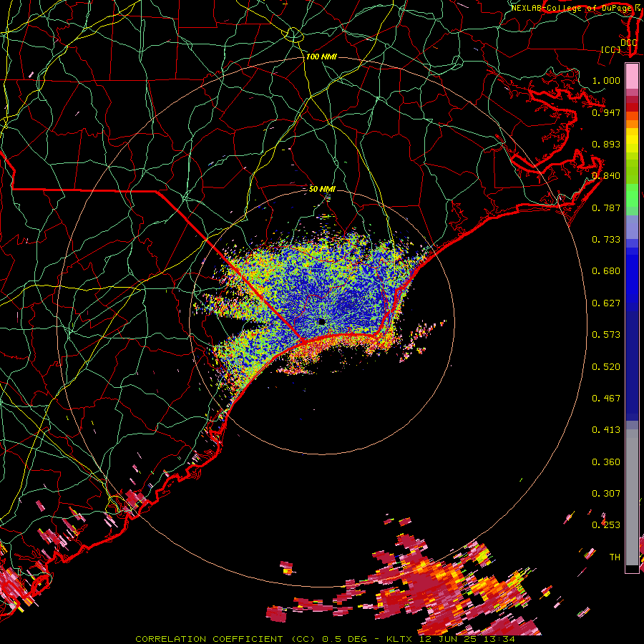Image resolution: width=644 pixels, height=644 pixels.
Task: Click the 0.680 legend value
Action: pos(606,271)
